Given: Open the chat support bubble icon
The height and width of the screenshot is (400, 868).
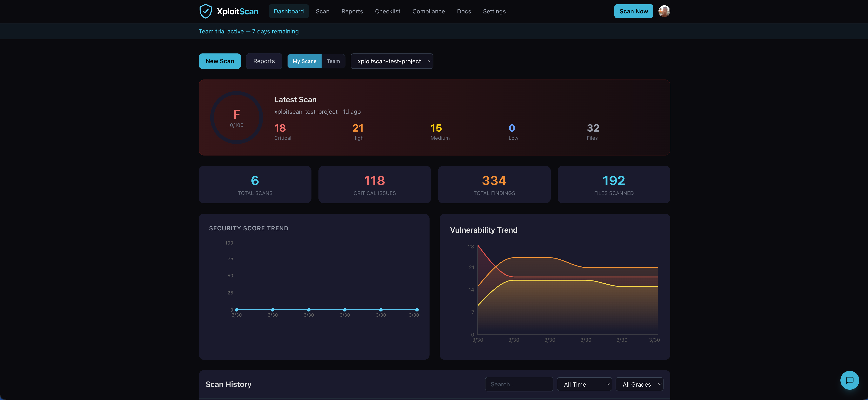Looking at the screenshot, I should pyautogui.click(x=850, y=380).
